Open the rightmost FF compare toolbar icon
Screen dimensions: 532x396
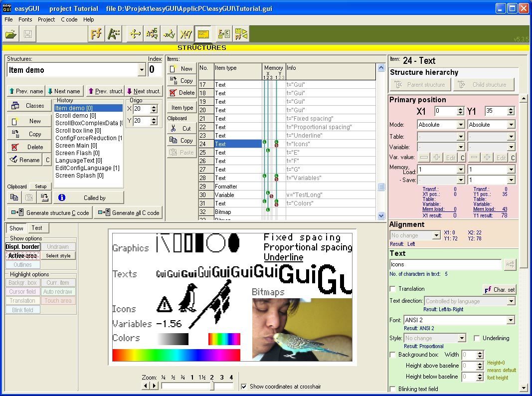coord(241,34)
